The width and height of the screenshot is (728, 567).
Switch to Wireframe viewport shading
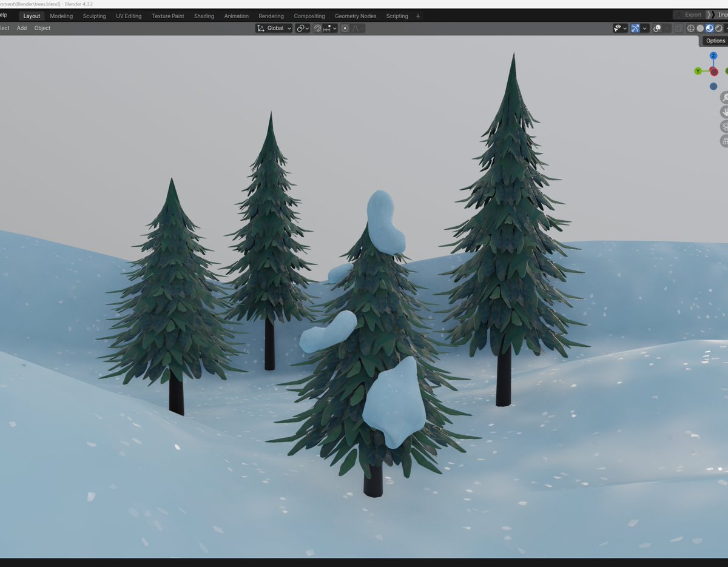coord(691,28)
